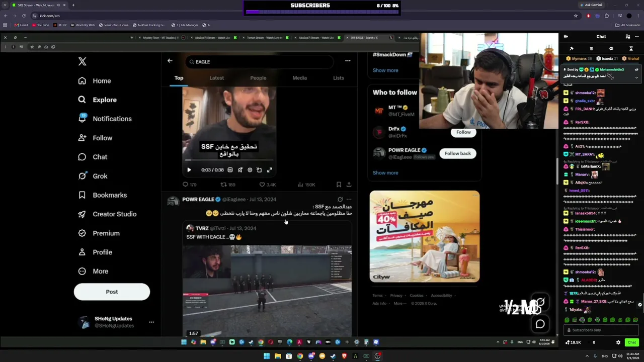Open three-dot menu on POWR EAGLE tweet
The height and width of the screenshot is (362, 644).
349,200
